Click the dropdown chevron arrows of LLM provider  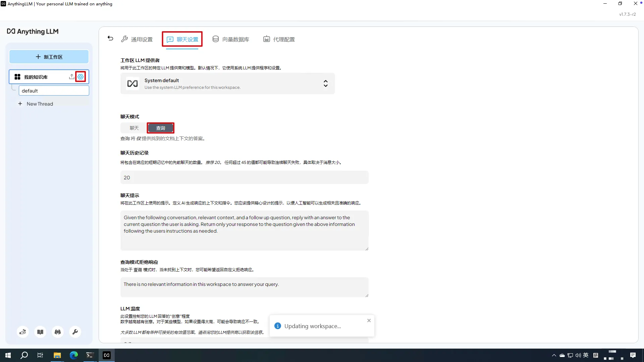pyautogui.click(x=325, y=83)
